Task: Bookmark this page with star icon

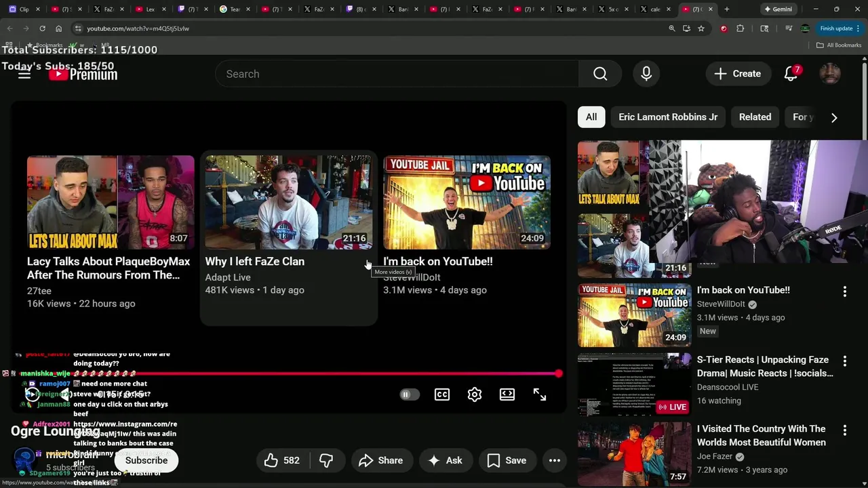Action: pyautogui.click(x=701, y=28)
